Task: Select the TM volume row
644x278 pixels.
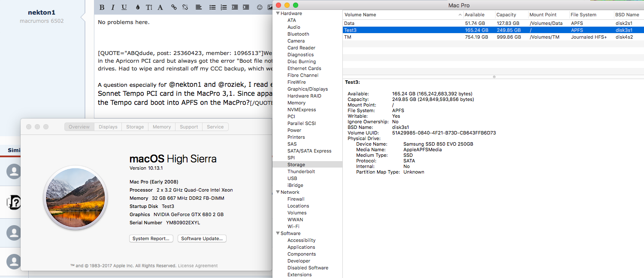Action: [x=493, y=37]
